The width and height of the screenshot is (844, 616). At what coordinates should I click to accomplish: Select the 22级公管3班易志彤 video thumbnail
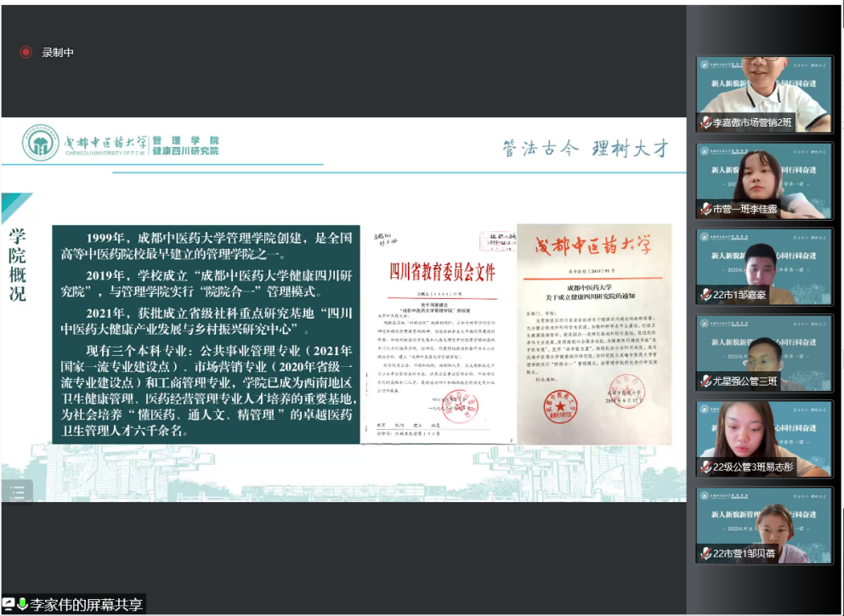click(764, 439)
